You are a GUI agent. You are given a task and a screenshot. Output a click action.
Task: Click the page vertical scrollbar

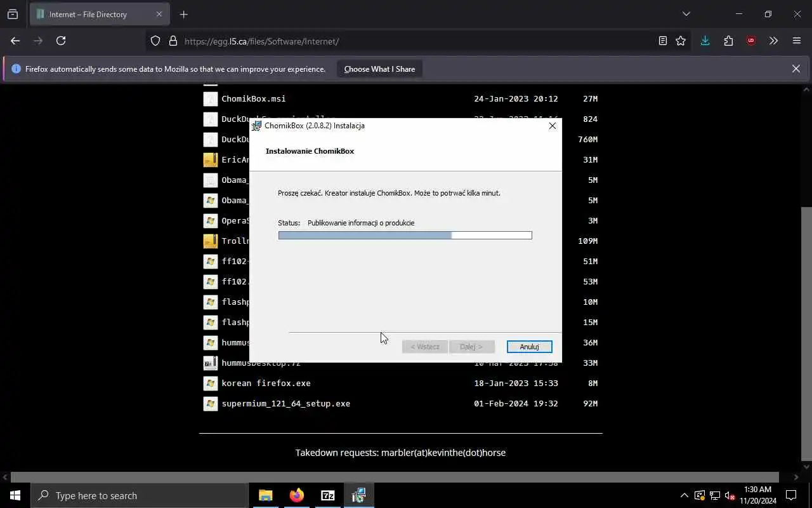(x=806, y=333)
